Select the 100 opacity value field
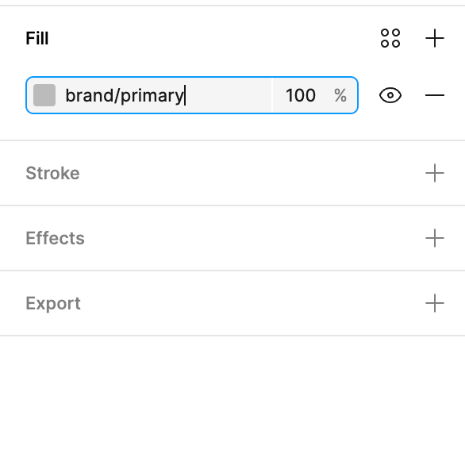The width and height of the screenshot is (465, 476). click(301, 95)
